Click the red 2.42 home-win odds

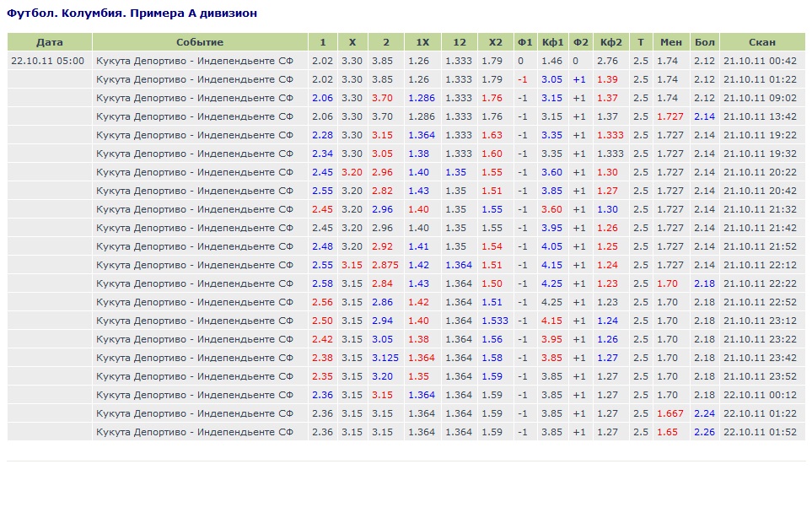[322, 339]
